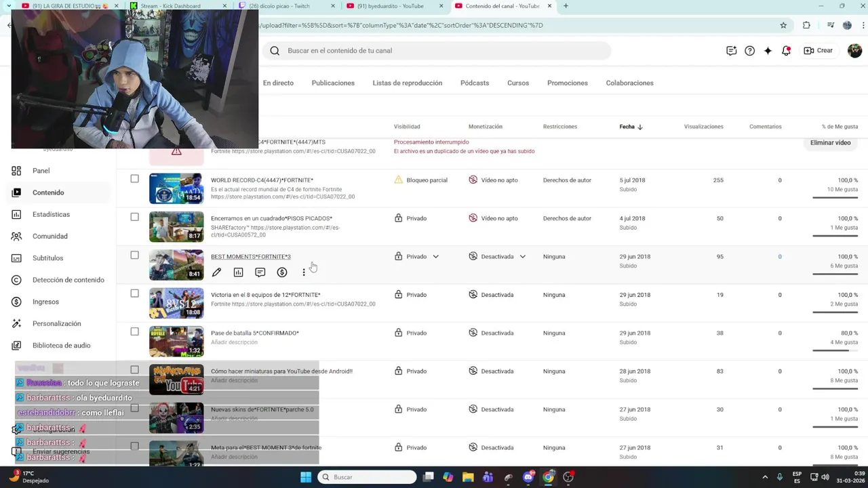This screenshot has height=488, width=868.
Task: Expand visibility dropdown for BEST MOMENTS video
Action: pos(435,257)
